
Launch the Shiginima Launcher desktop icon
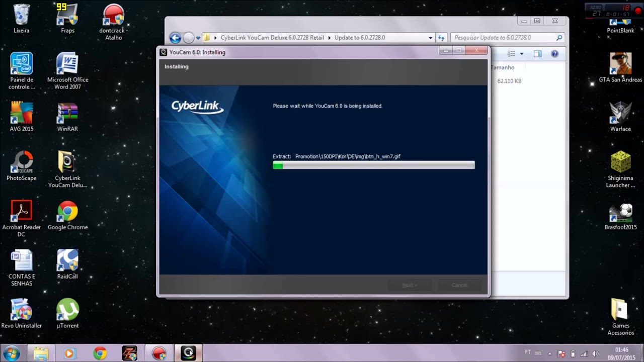[620, 169]
